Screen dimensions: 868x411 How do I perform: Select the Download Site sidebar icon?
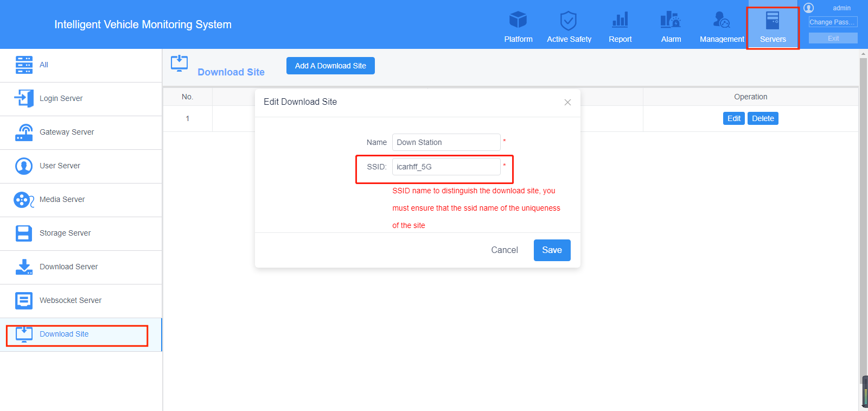click(24, 334)
